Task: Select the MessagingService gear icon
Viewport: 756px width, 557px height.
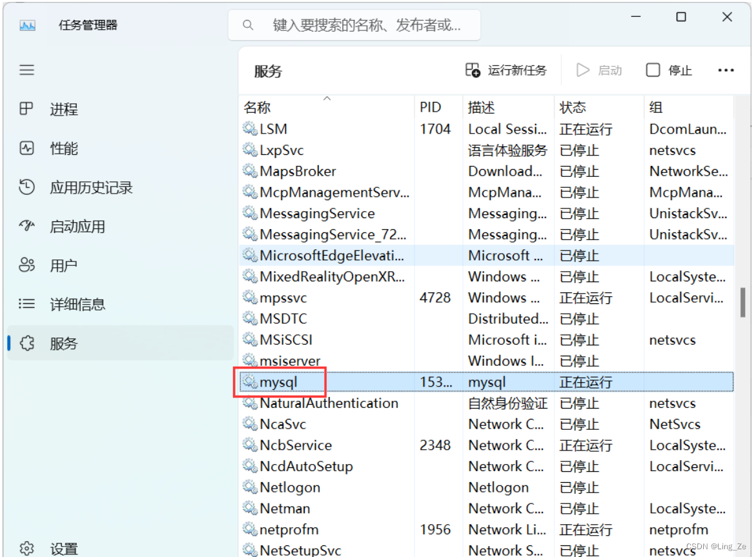Action: coord(250,213)
